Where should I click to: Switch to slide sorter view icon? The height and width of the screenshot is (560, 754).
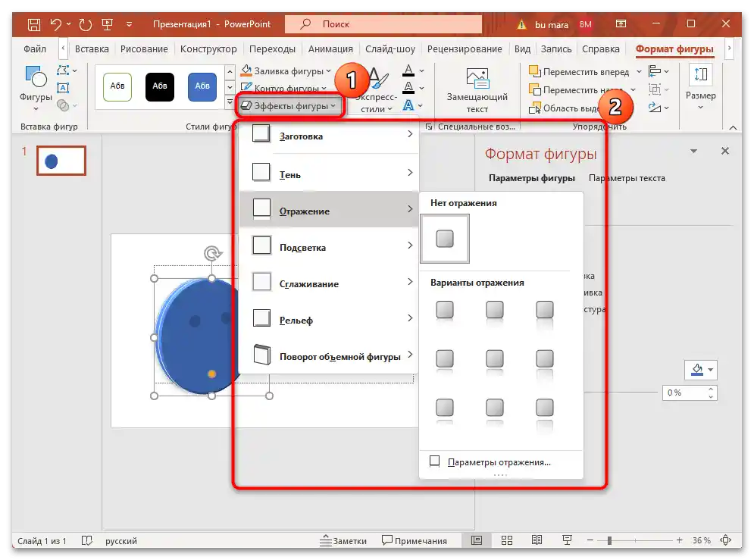(507, 540)
